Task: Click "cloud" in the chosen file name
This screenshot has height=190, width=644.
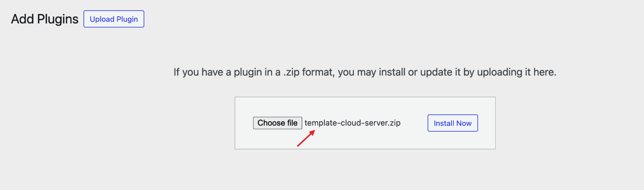Action: tap(351, 123)
